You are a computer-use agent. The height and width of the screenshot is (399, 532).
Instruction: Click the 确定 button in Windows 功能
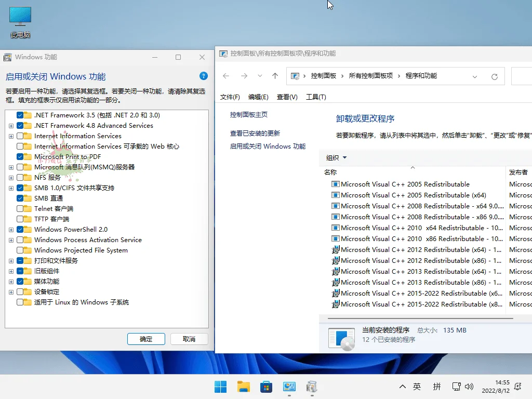tap(146, 338)
